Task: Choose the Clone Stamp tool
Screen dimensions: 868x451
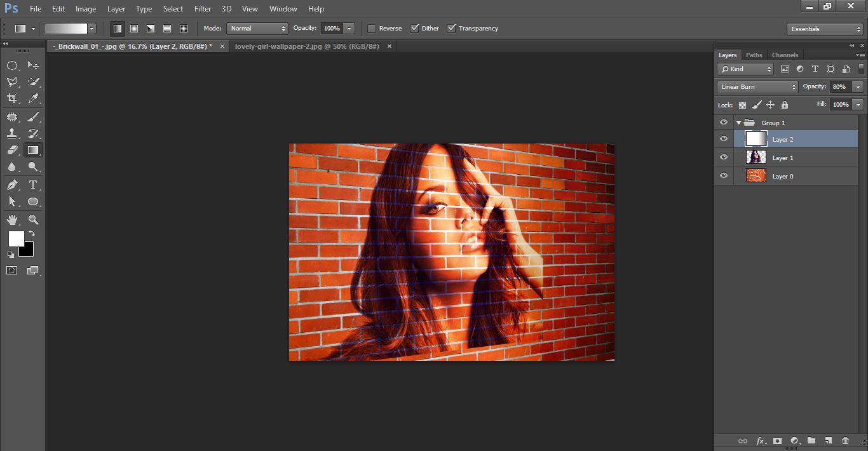Action: point(14,133)
